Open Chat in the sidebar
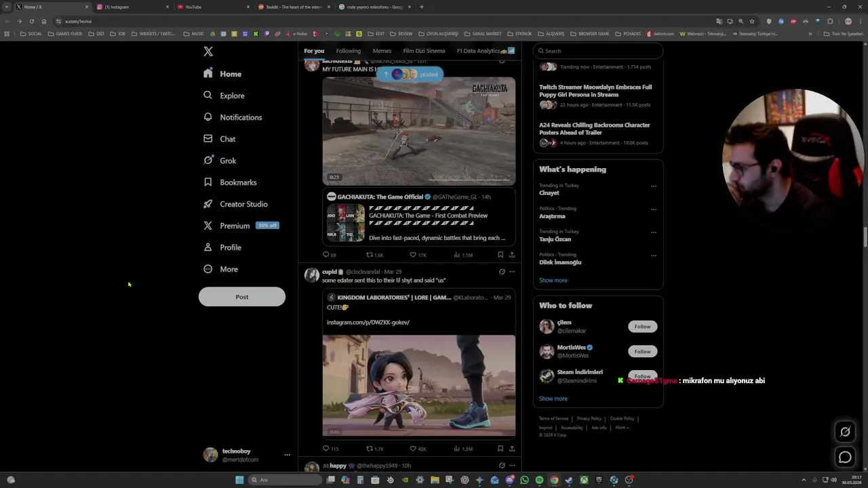Viewport: 868px width, 488px height. [220, 139]
